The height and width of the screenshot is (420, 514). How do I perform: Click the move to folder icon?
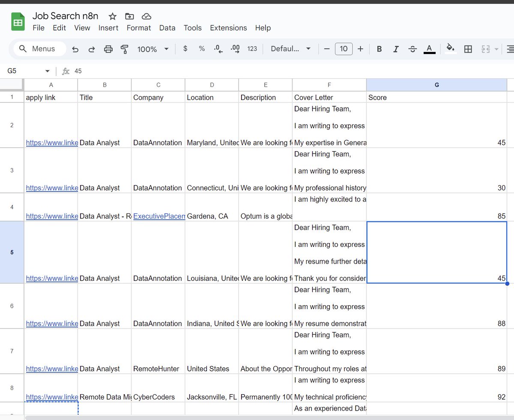[x=129, y=16]
